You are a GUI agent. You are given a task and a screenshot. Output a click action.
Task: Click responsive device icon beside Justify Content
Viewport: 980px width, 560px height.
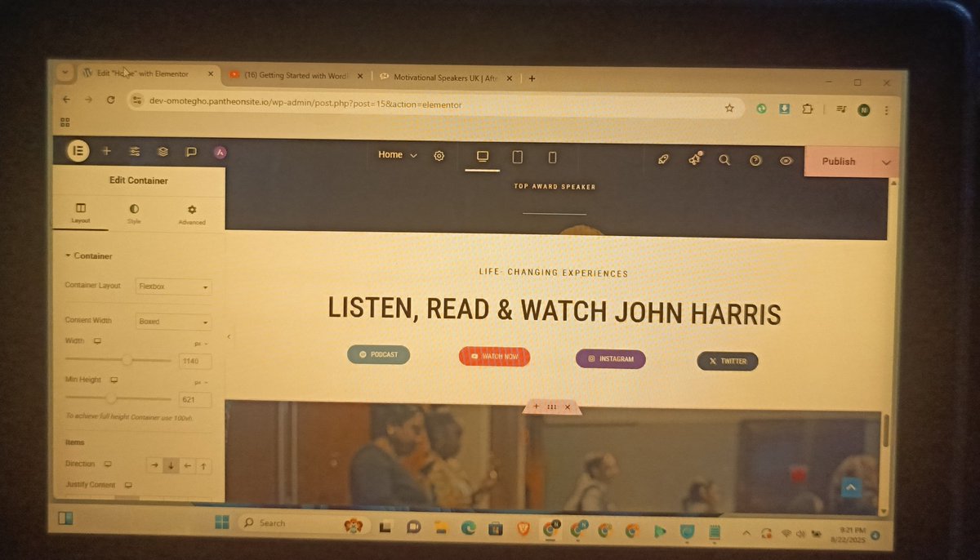point(128,485)
